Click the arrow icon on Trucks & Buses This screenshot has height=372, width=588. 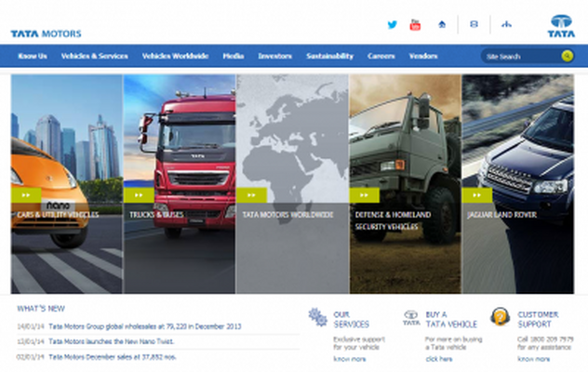tap(139, 195)
